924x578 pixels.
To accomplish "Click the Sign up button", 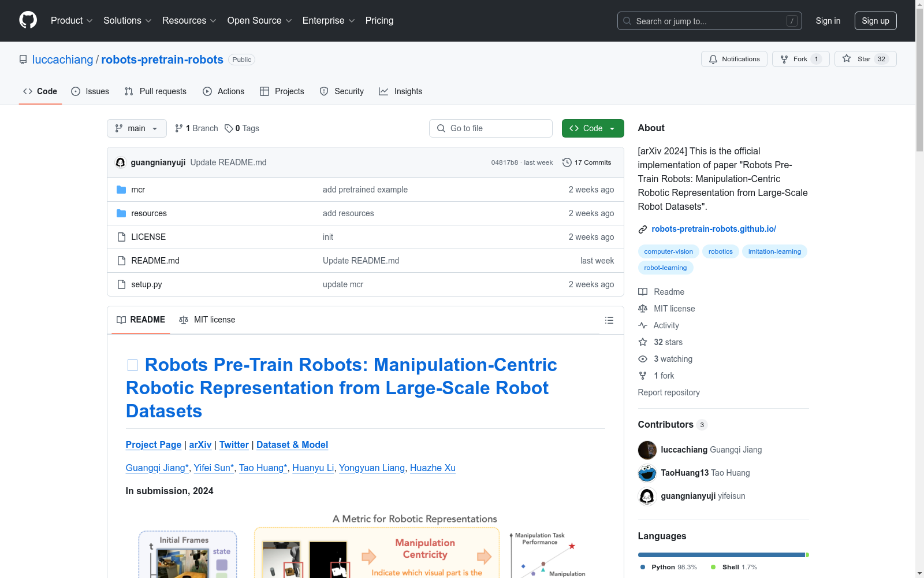I will click(x=875, y=21).
